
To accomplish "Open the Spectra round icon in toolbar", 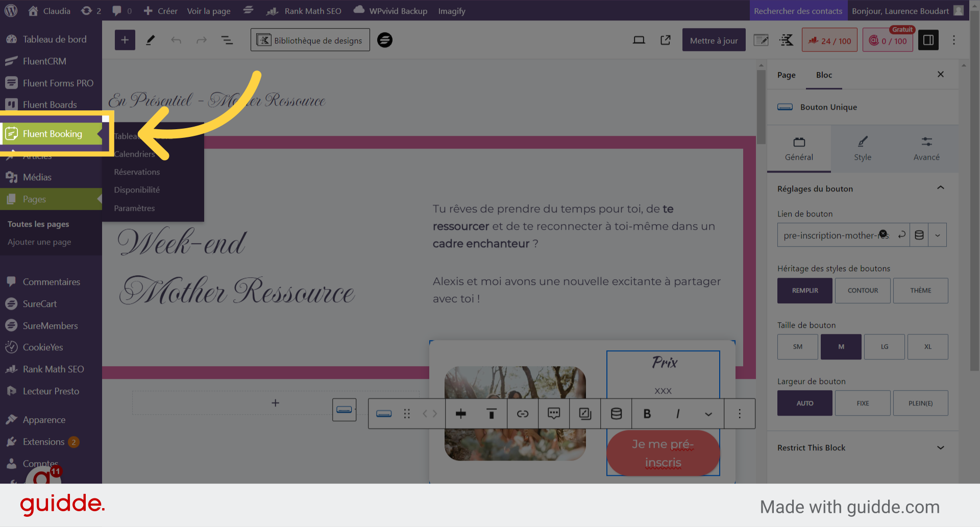I will 385,40.
